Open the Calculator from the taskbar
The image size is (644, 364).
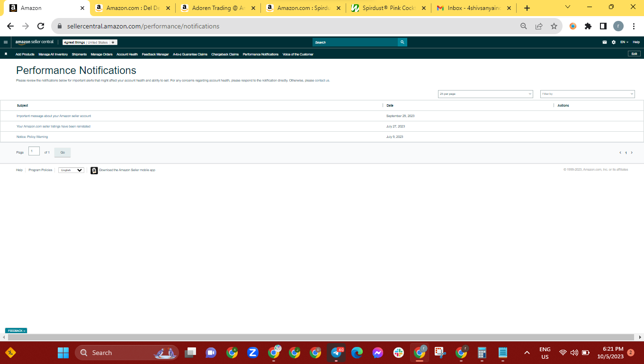(x=482, y=353)
